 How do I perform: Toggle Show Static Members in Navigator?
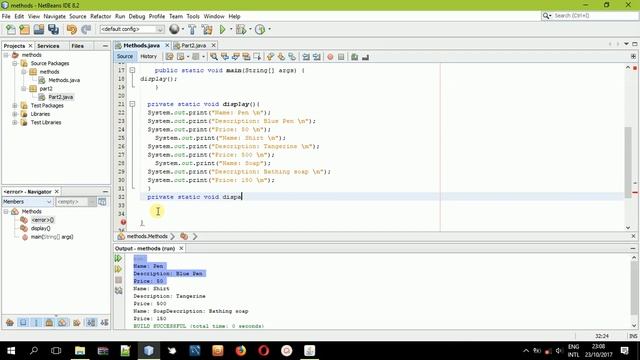(x=36, y=322)
